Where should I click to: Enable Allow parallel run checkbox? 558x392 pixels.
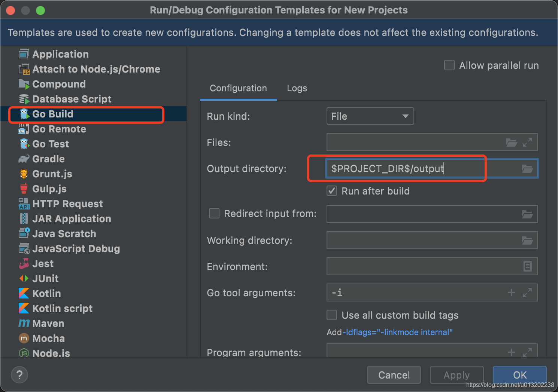click(449, 65)
